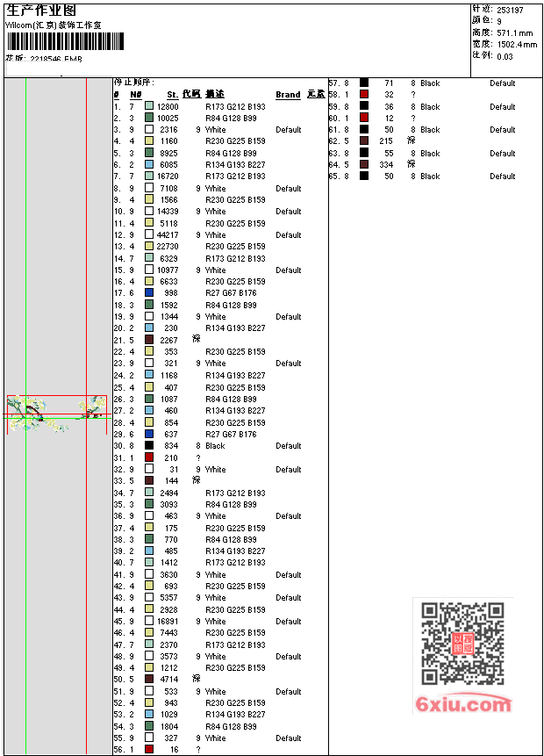Click 'Default' brand in row 65
The height and width of the screenshot is (756, 544).
coord(503,176)
